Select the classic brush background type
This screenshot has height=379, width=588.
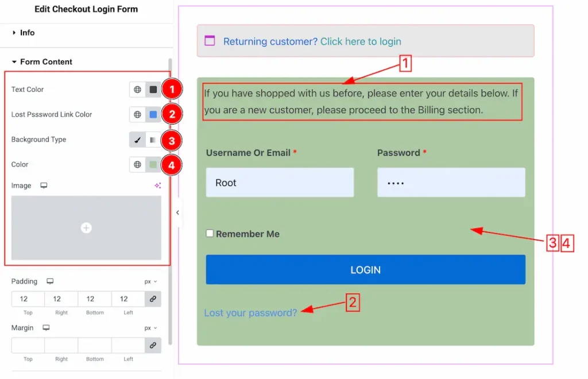coord(138,140)
